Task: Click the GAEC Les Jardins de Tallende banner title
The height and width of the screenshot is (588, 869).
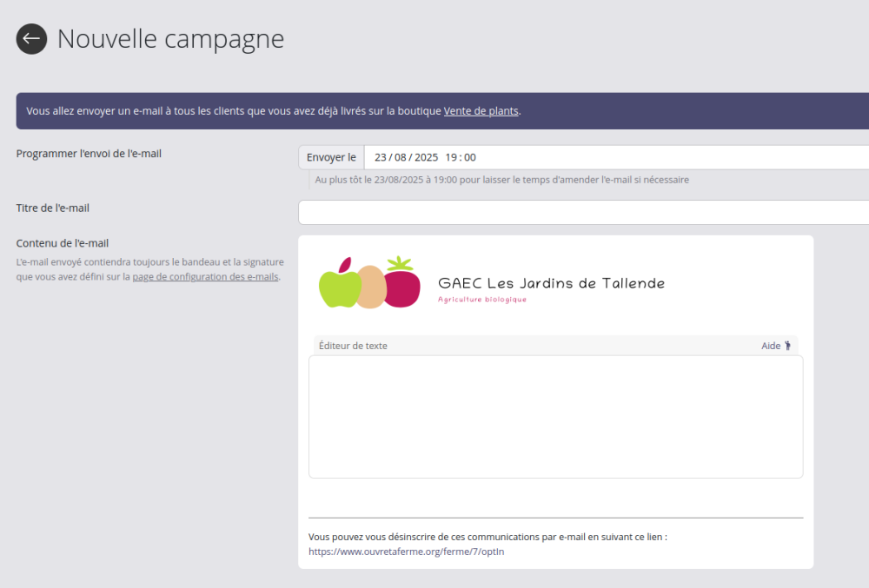Action: click(x=552, y=283)
